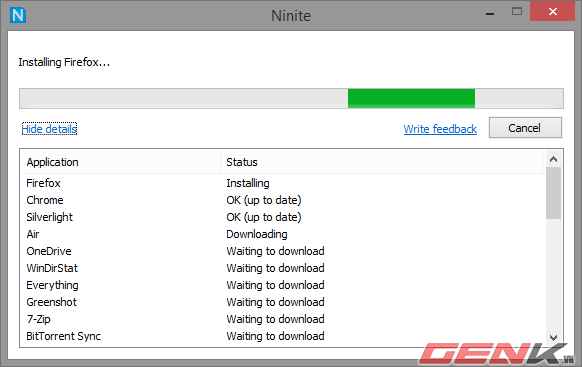
Task: Minimize the Ninite window
Action: (x=490, y=14)
